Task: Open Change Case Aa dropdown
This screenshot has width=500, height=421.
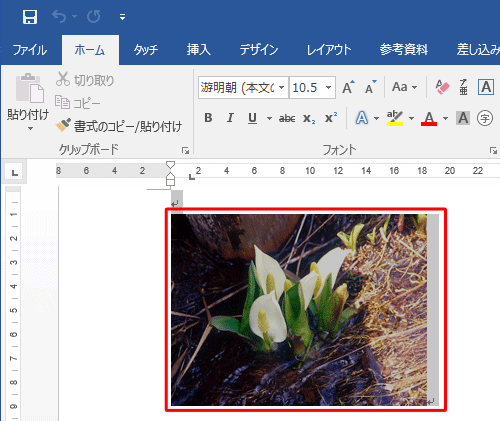Action: 405,87
